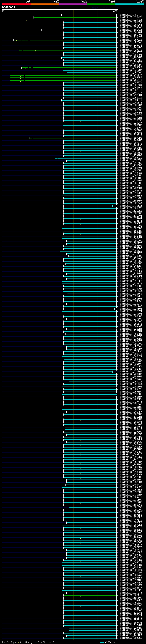Select the UniRef100_B8J858 label
The width and height of the screenshot is (146, 644).
tap(131, 638)
